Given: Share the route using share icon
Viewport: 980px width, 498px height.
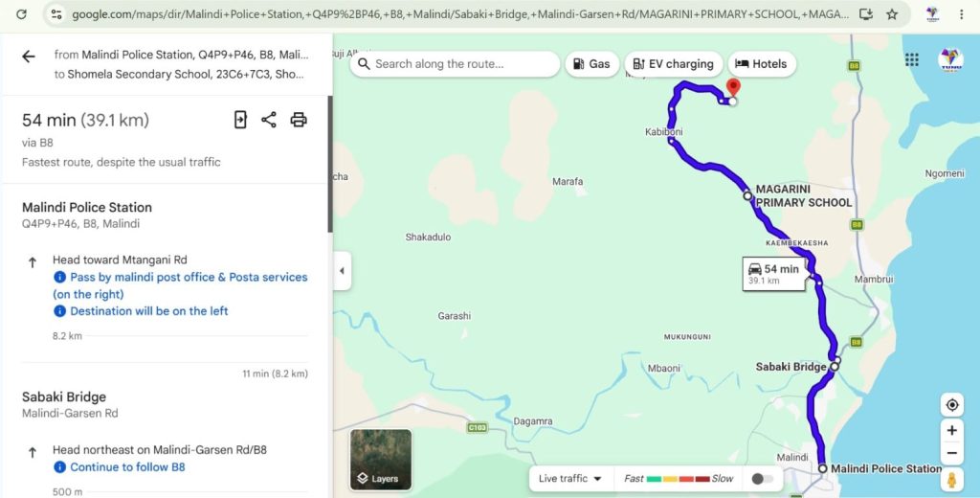Looking at the screenshot, I should 269,120.
